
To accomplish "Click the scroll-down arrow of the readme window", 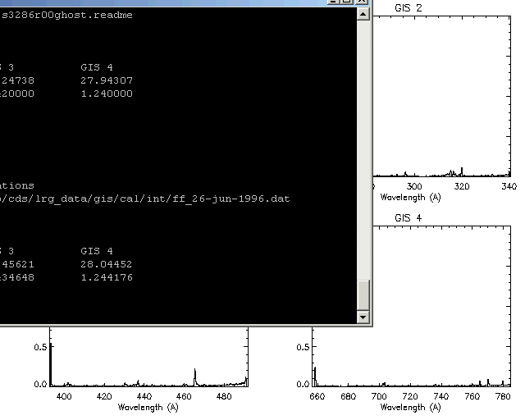I will tap(363, 317).
